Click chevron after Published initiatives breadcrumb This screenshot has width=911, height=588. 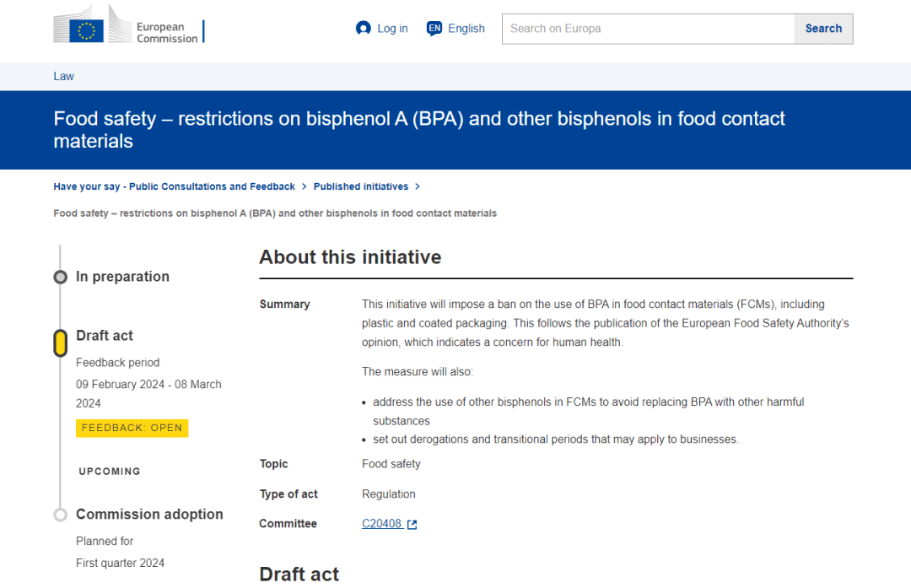coord(418,187)
